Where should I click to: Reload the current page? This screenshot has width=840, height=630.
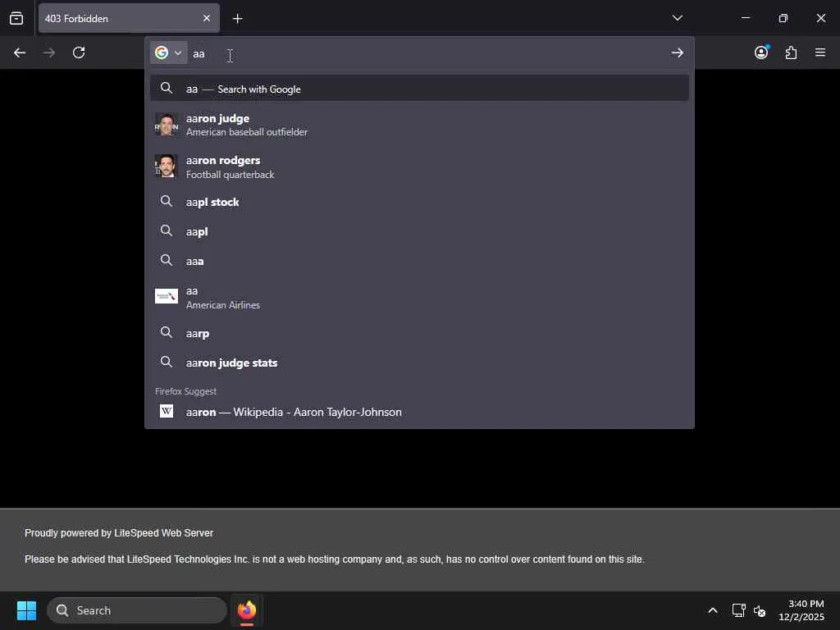coord(79,52)
